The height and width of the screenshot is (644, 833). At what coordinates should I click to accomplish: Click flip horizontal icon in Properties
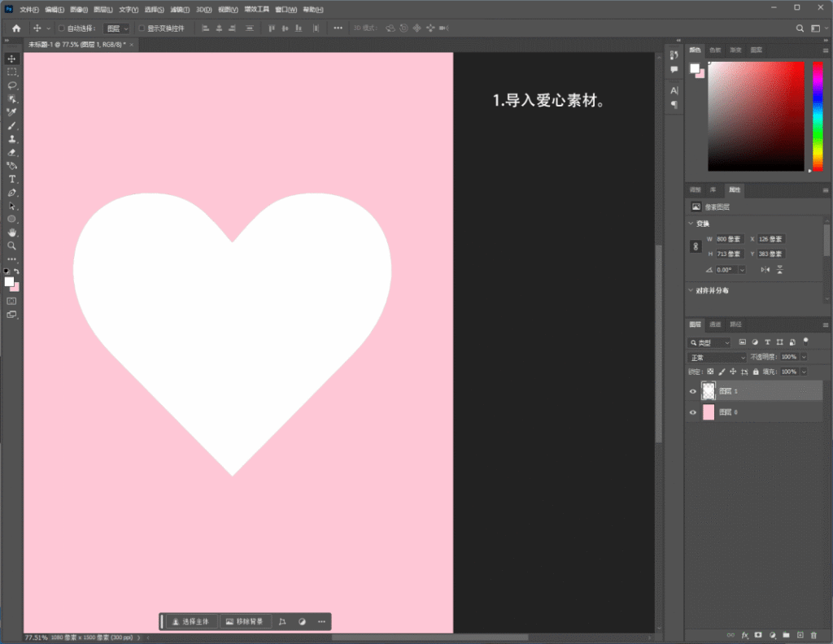[765, 270]
